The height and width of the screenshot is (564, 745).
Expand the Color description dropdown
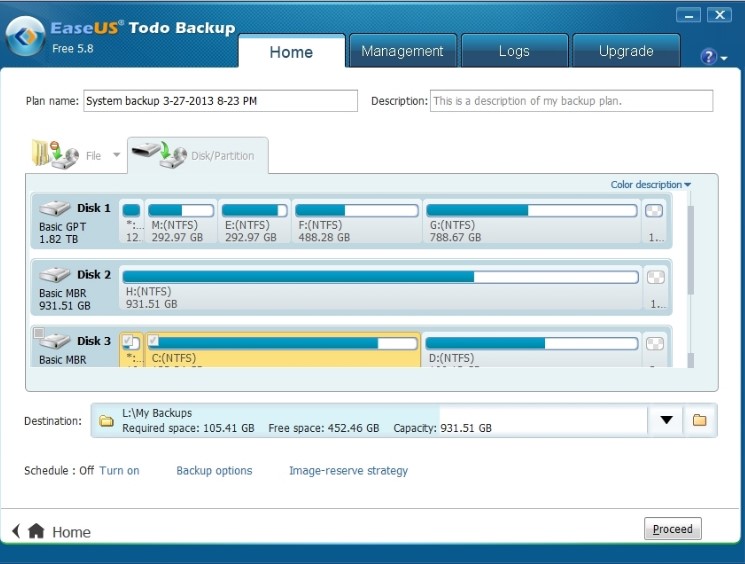pos(650,184)
